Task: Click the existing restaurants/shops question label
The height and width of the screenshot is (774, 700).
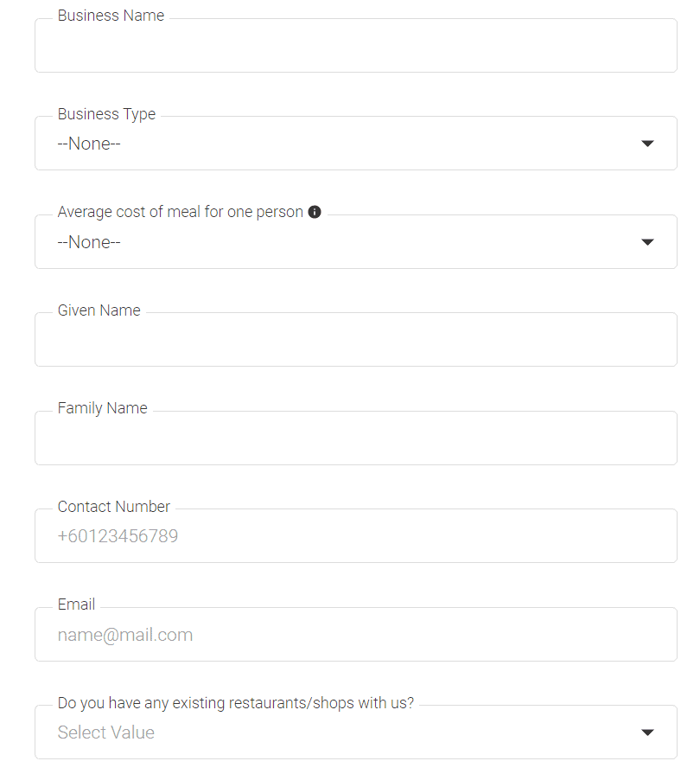Action: (236, 703)
